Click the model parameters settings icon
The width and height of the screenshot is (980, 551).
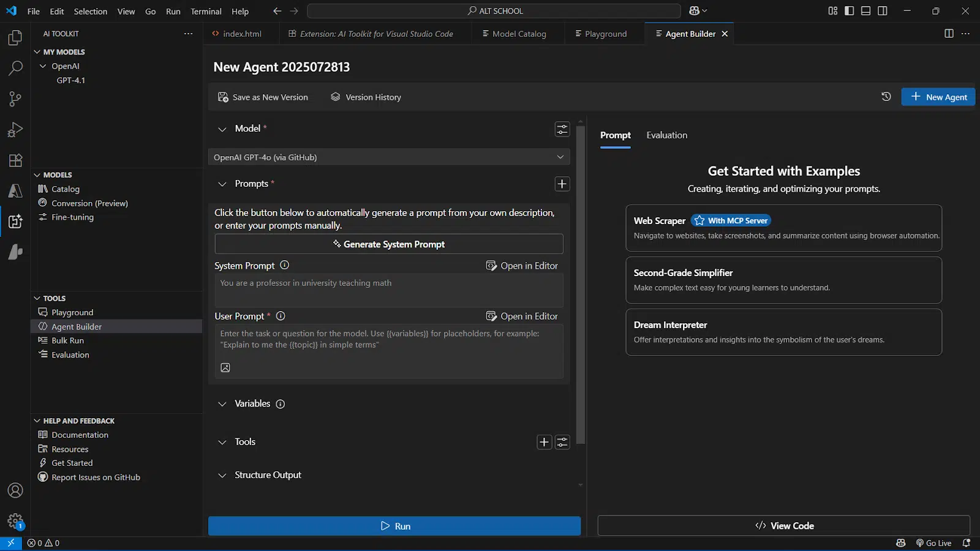tap(562, 129)
